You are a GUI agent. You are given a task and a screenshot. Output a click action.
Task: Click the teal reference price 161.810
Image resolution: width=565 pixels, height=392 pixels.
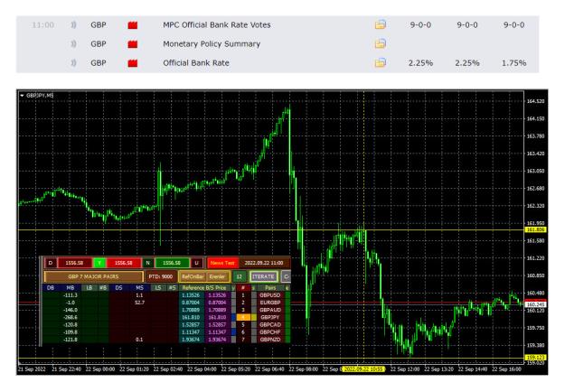click(191, 317)
